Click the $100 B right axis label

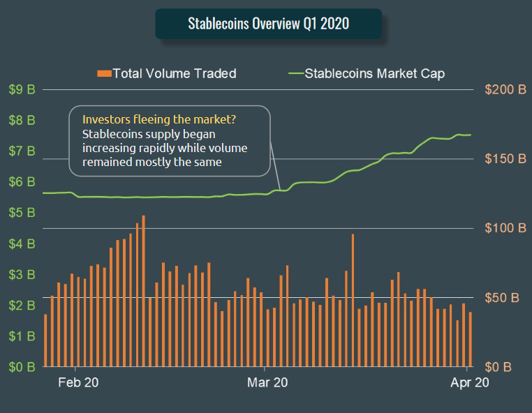click(x=505, y=228)
